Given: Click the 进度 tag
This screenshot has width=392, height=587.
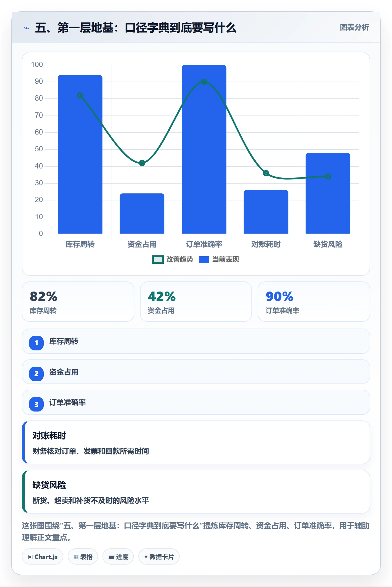Looking at the screenshot, I should (118, 557).
